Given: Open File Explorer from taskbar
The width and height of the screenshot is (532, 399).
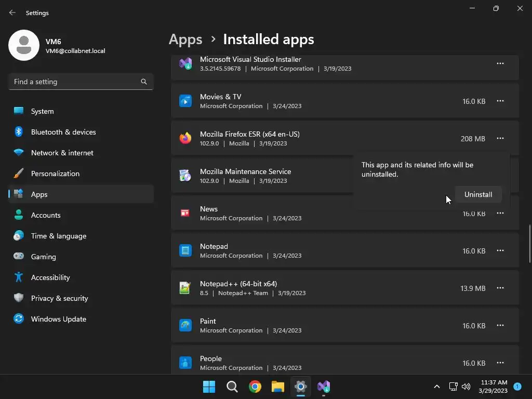Looking at the screenshot, I should pyautogui.click(x=278, y=387).
